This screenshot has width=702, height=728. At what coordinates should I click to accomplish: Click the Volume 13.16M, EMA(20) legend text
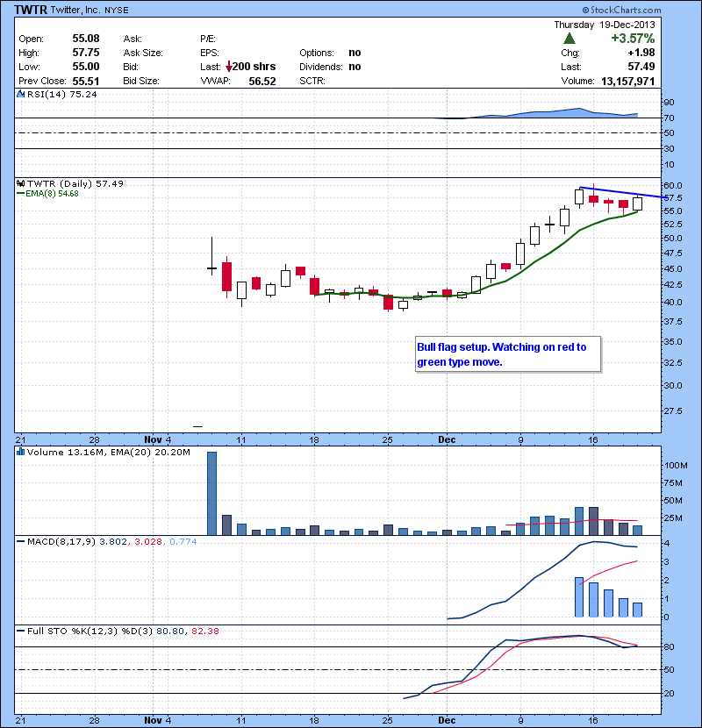pos(108,452)
